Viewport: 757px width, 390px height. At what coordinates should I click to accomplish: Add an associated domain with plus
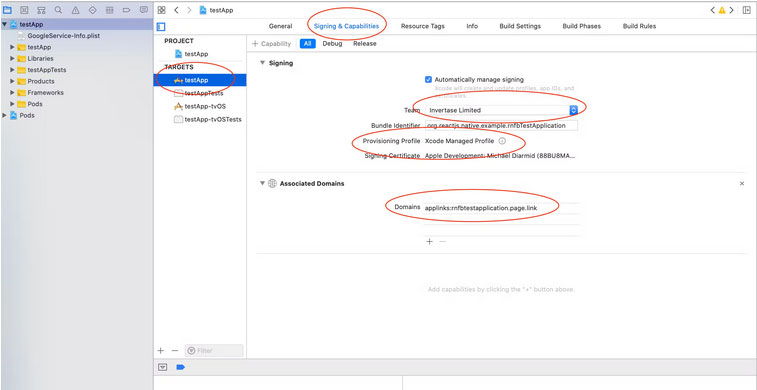(x=429, y=241)
